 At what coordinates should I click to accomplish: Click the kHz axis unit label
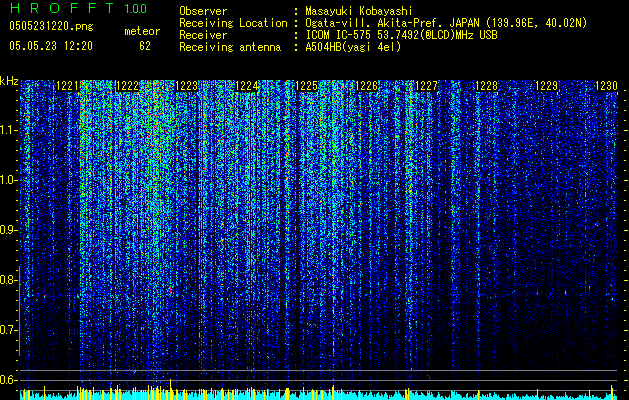9,81
